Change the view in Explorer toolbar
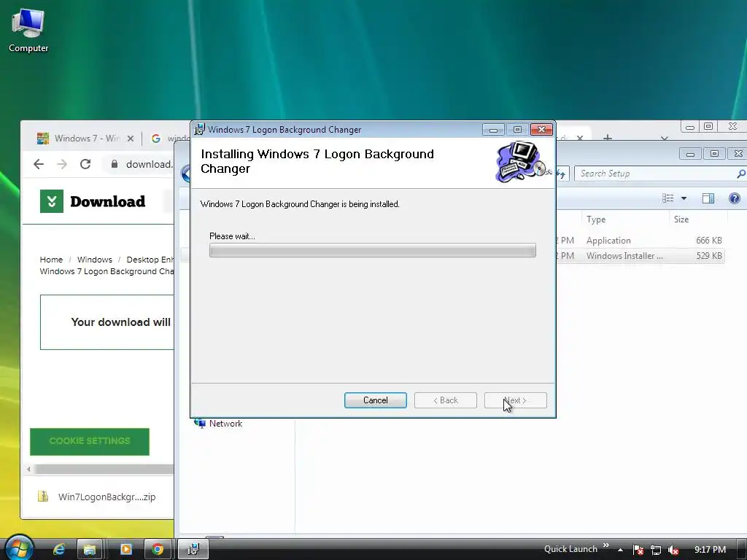This screenshot has width=747, height=560. (668, 198)
